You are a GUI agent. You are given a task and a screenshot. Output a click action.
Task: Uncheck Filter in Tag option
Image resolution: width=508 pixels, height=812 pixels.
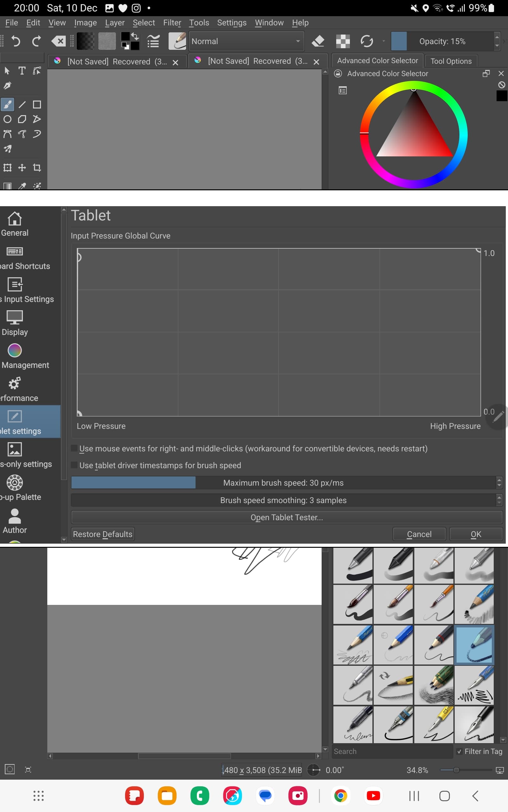pos(459,752)
